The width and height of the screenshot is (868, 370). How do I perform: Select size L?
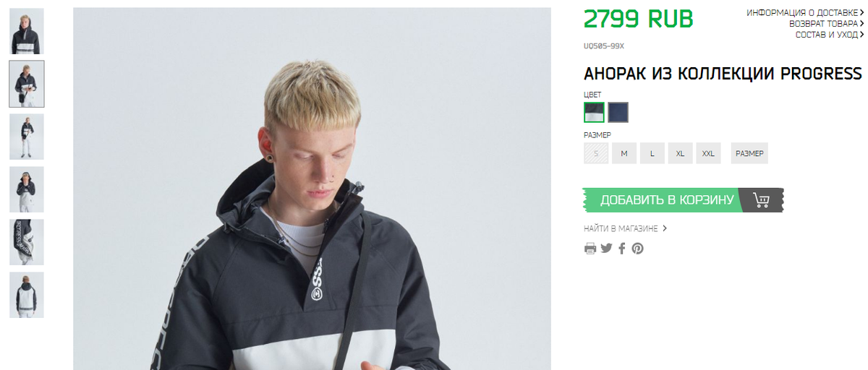coord(652,153)
